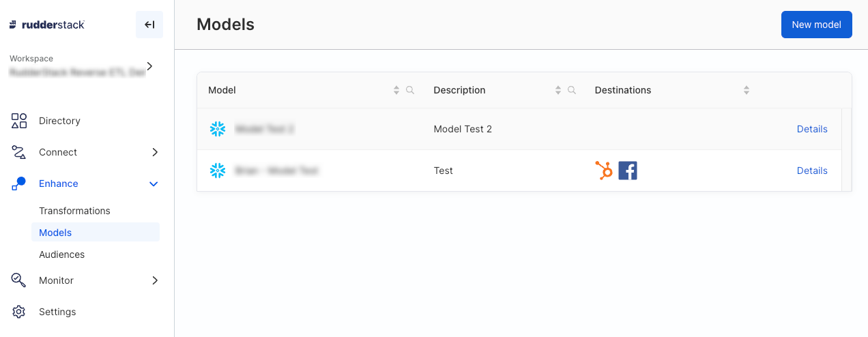
Task: Open Monitor via magnifier chart icon
Action: [x=19, y=280]
